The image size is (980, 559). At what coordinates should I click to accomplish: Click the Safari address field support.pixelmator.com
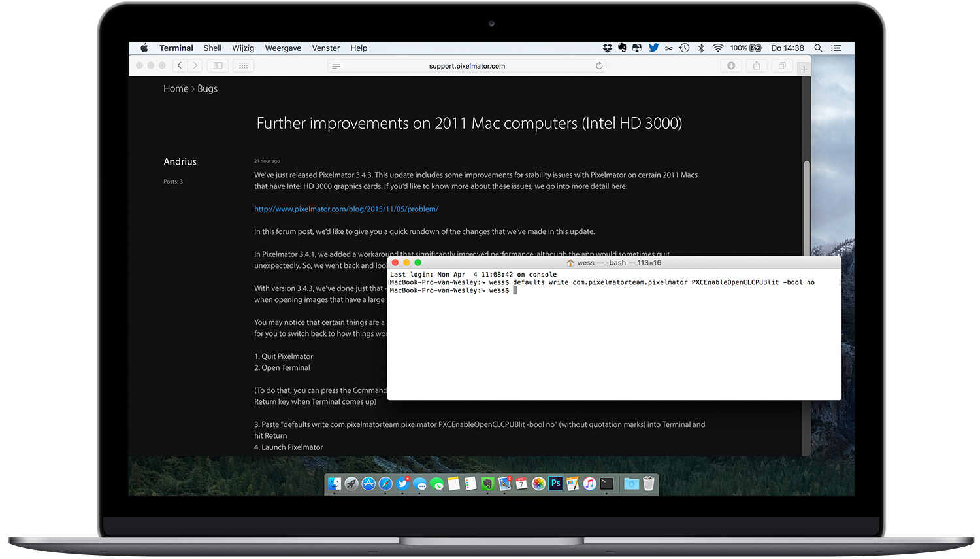point(467,65)
